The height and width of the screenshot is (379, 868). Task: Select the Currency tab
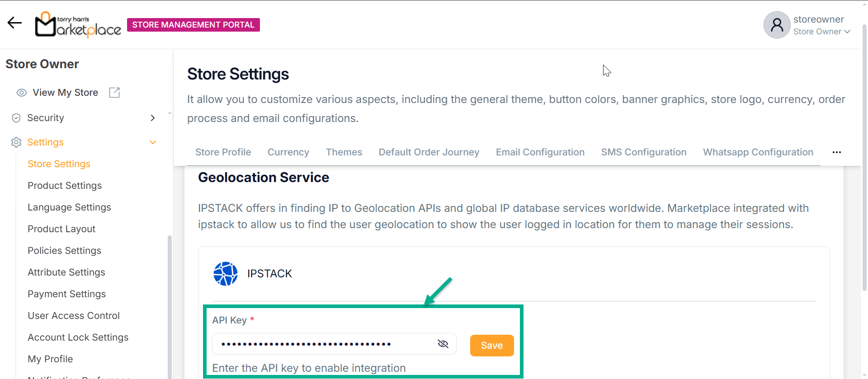tap(288, 152)
